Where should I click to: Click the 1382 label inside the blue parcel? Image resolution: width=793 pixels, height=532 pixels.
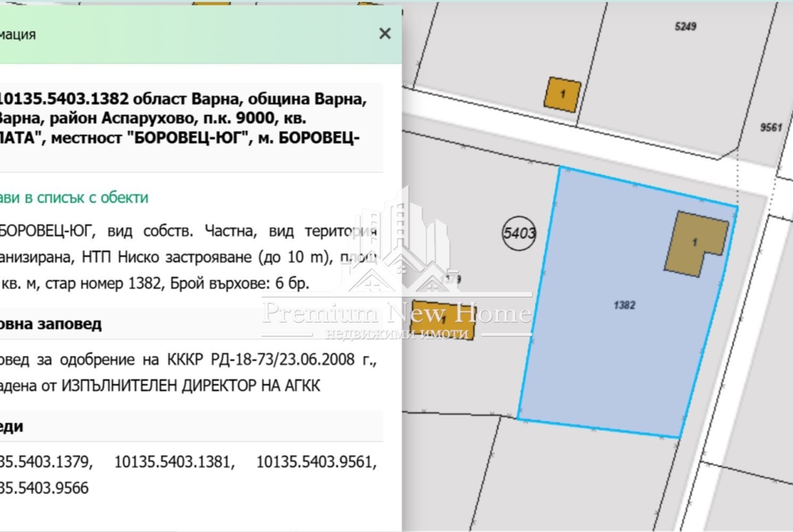point(624,306)
